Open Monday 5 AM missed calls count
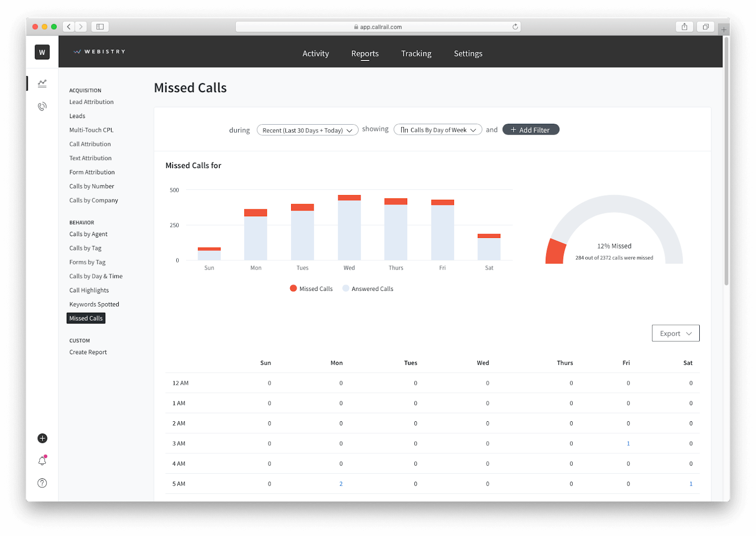The width and height of the screenshot is (756, 536). click(341, 484)
